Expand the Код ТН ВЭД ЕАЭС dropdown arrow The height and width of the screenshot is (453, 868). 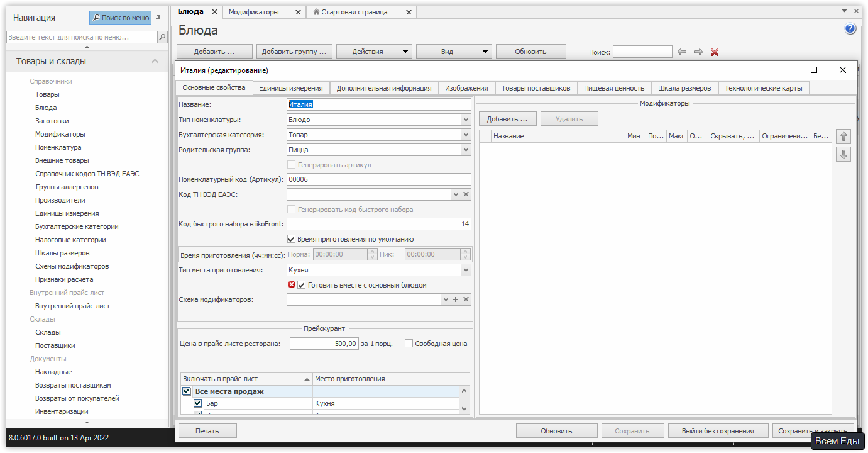(456, 194)
